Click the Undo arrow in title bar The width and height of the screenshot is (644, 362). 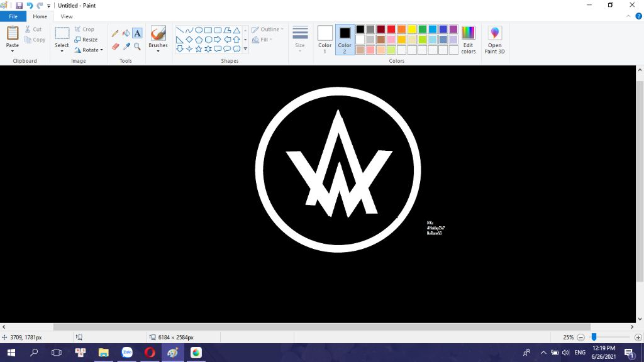coord(30,5)
